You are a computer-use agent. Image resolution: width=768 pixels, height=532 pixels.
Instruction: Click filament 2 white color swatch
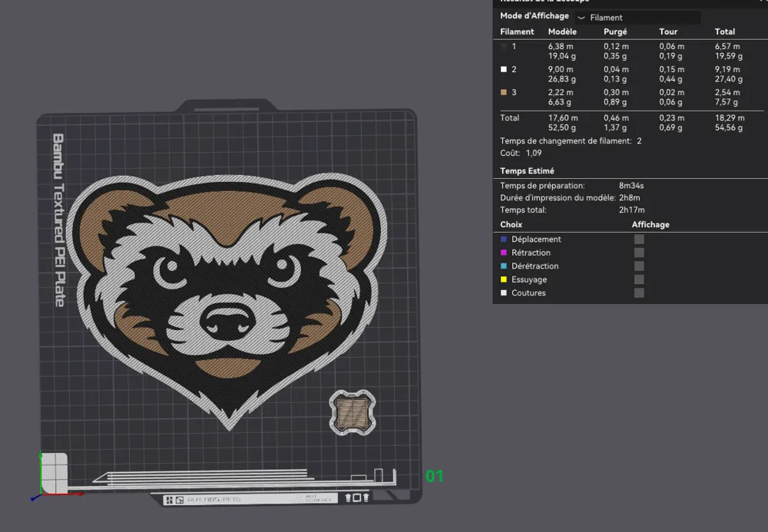pos(504,70)
